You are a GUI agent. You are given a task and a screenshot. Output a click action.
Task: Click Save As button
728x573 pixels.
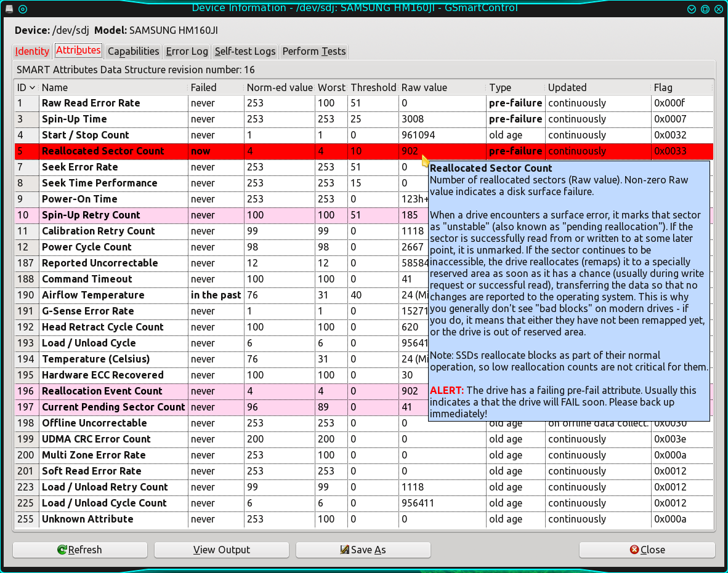[363, 550]
